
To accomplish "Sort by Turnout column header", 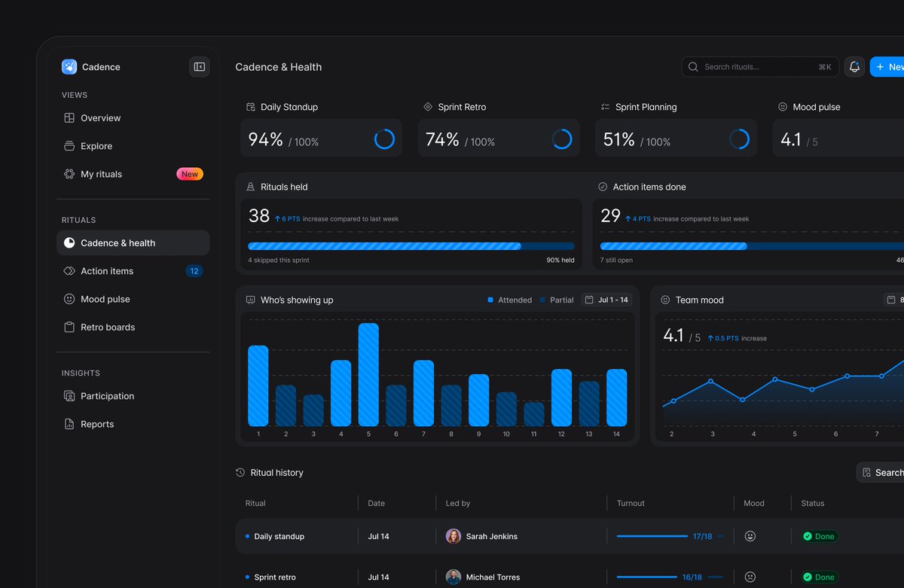I will [631, 503].
